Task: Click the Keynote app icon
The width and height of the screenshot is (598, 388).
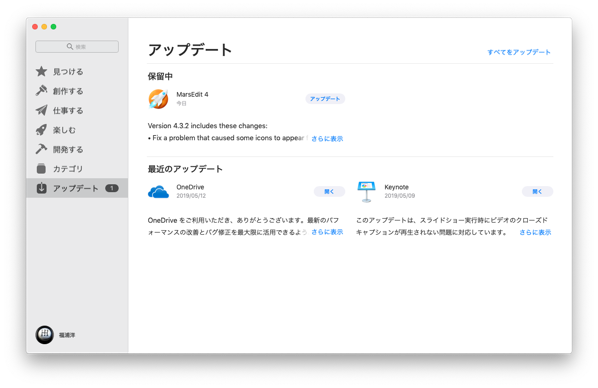Action: tap(367, 192)
